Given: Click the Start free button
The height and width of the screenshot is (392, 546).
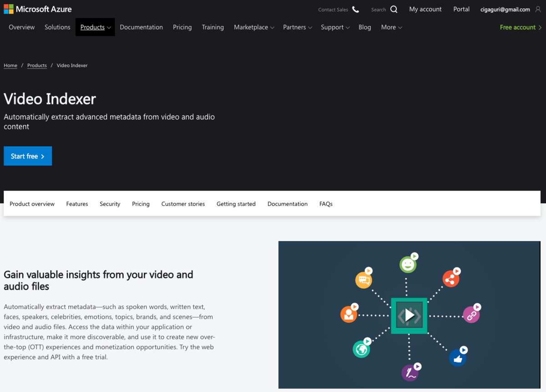Looking at the screenshot, I should click(28, 156).
